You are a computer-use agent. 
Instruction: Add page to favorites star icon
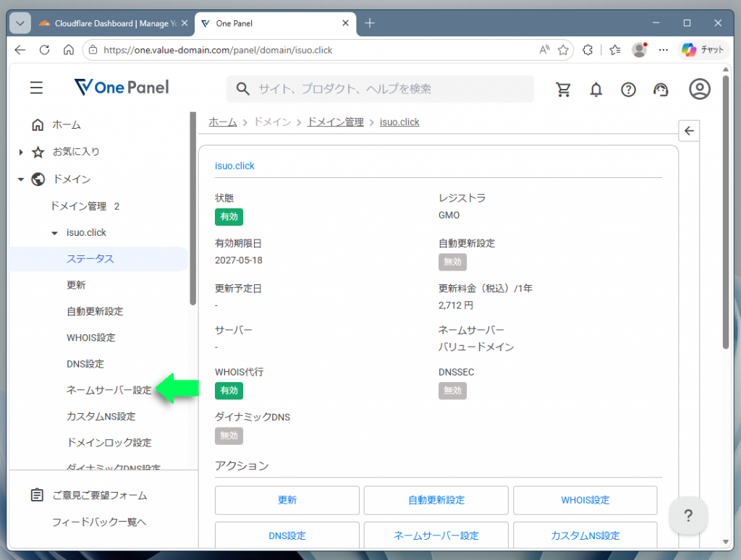(x=563, y=50)
